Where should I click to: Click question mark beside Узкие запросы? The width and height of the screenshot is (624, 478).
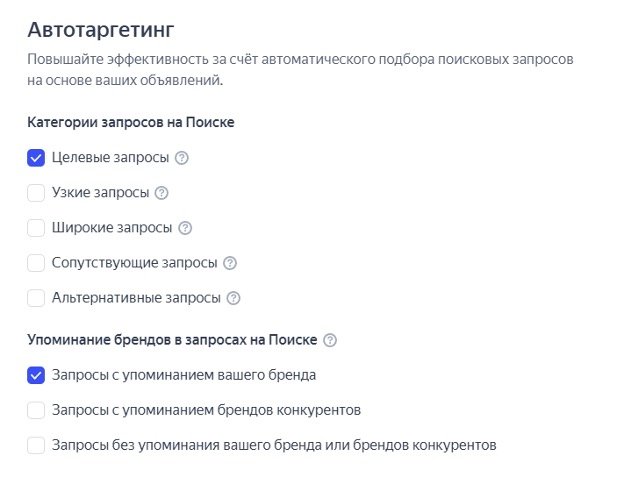point(162,193)
